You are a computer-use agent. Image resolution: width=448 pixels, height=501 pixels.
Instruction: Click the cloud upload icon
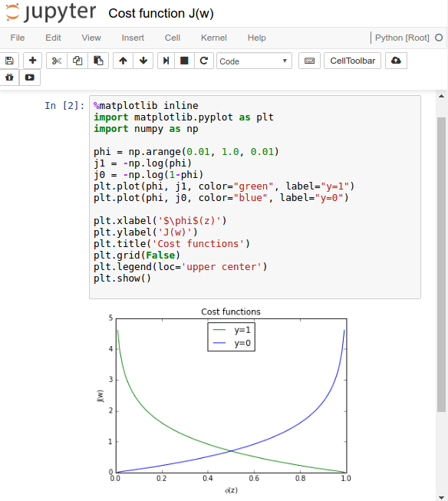click(x=396, y=61)
